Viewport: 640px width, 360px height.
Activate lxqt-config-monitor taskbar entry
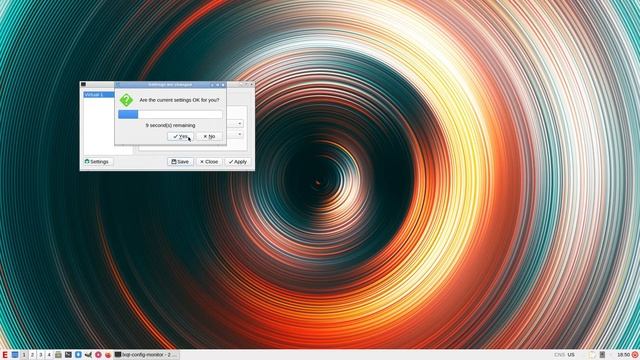146,355
